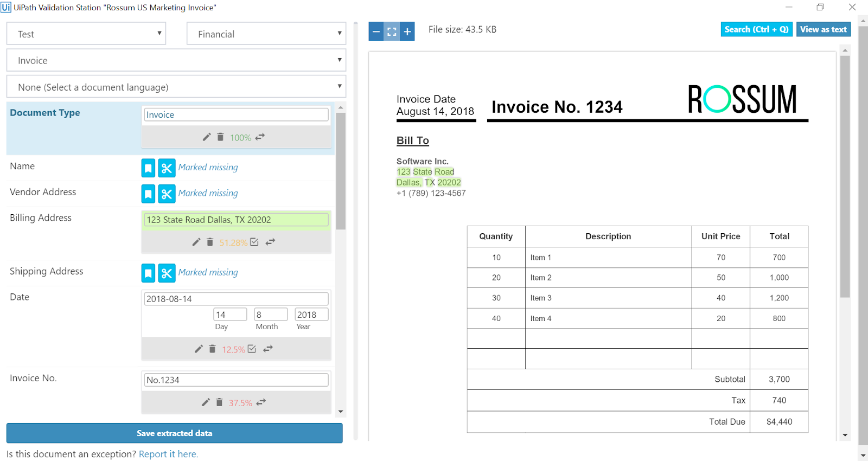Click the Item 3 description cell
This screenshot has width=868, height=461.
click(608, 298)
